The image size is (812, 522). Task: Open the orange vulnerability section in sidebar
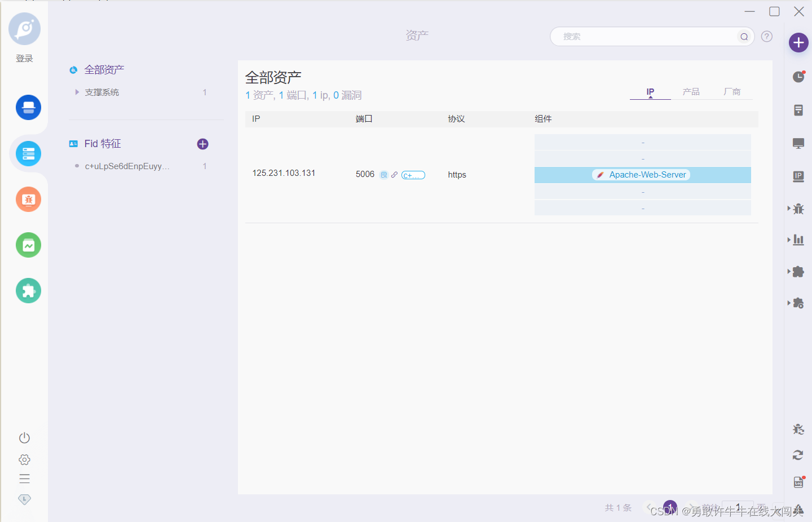tap(28, 199)
